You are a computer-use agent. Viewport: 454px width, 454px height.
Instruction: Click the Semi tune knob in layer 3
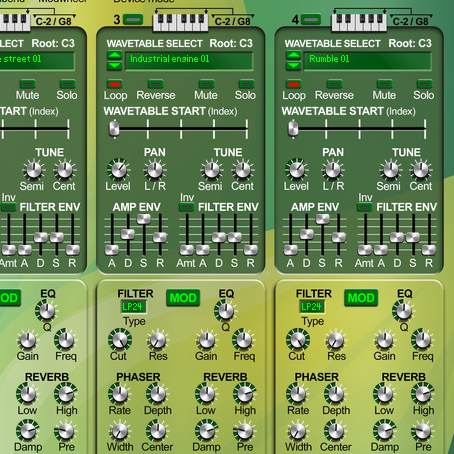211,170
